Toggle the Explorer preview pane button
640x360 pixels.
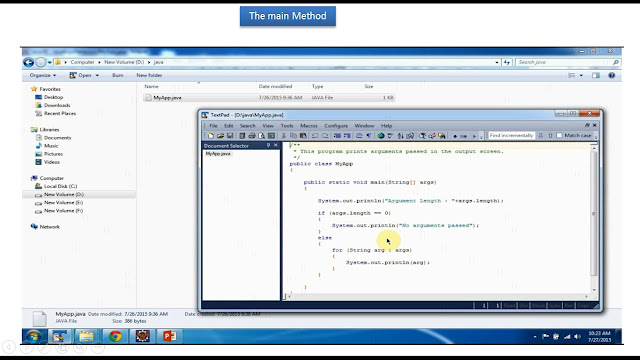tap(596, 75)
